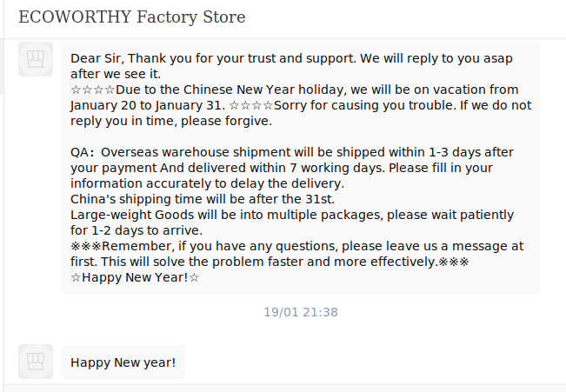
Task: Click the 'China's shipping time' line
Action: (x=203, y=199)
